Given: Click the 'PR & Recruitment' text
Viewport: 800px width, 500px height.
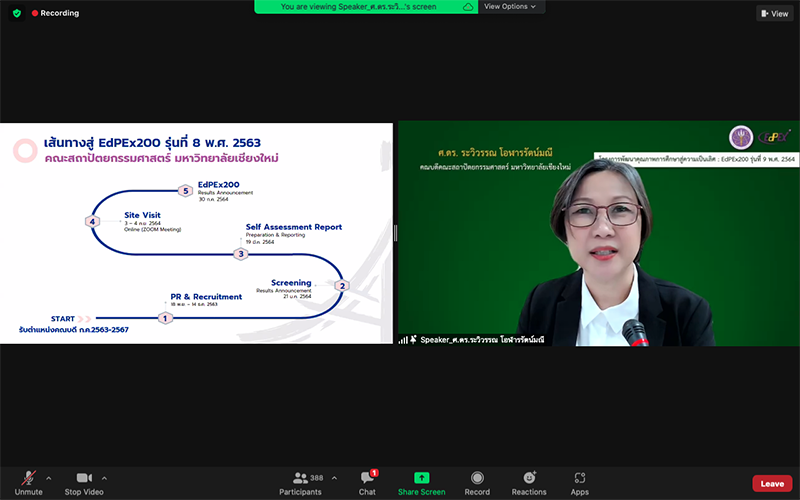Looking at the screenshot, I should coord(206,296).
